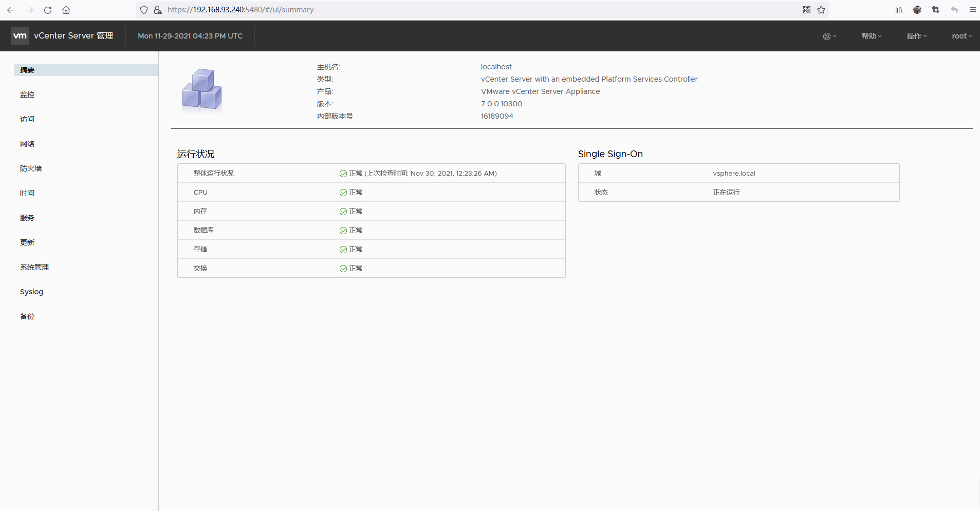980x511 pixels.
Task: Click the crop screenshot extension icon
Action: (936, 10)
